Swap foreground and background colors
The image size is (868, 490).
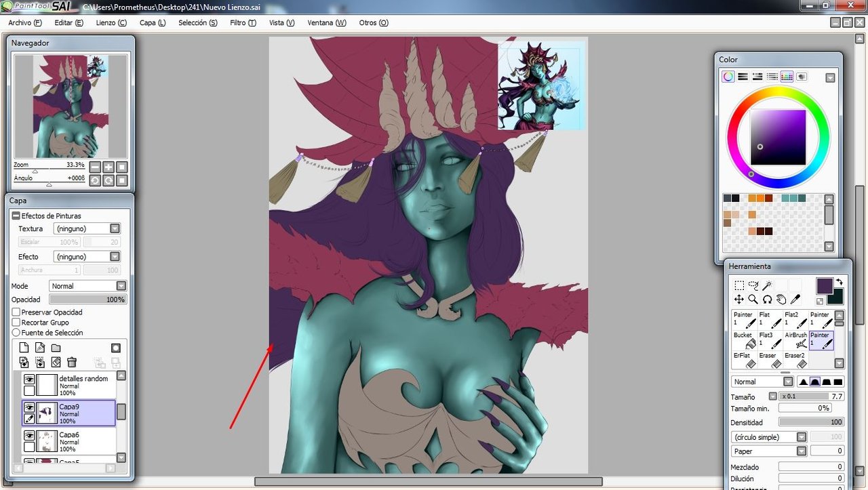tap(839, 281)
